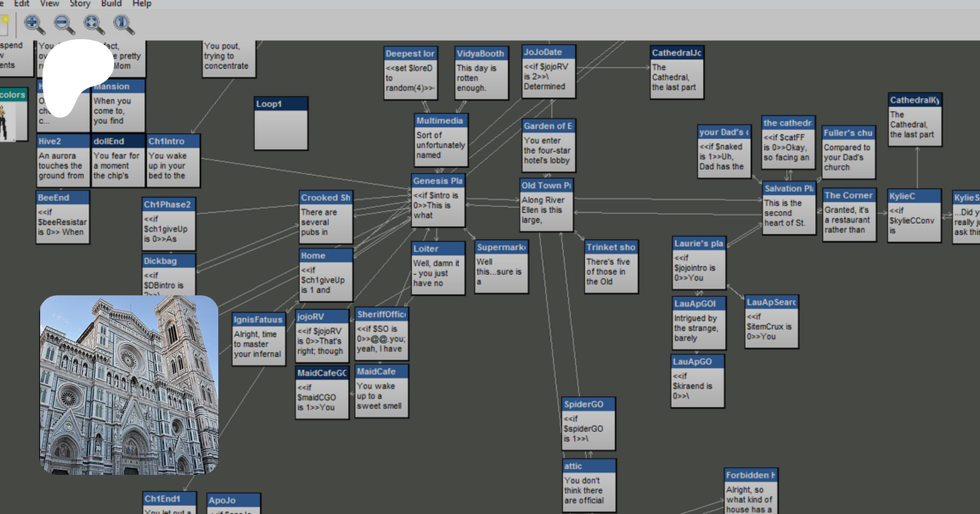Click the Zoom Out magnifier icon

point(64,23)
